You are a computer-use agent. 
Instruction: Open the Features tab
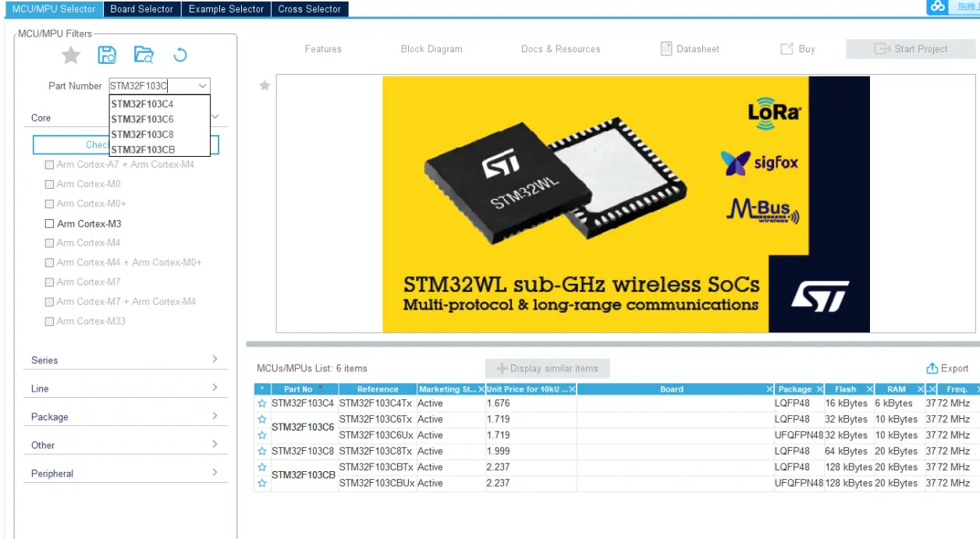(323, 48)
